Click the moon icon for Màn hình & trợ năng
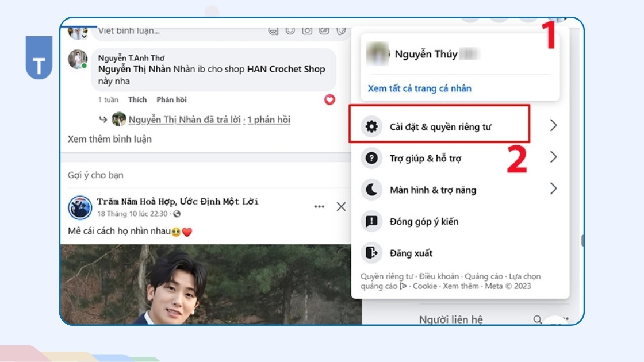 371,190
